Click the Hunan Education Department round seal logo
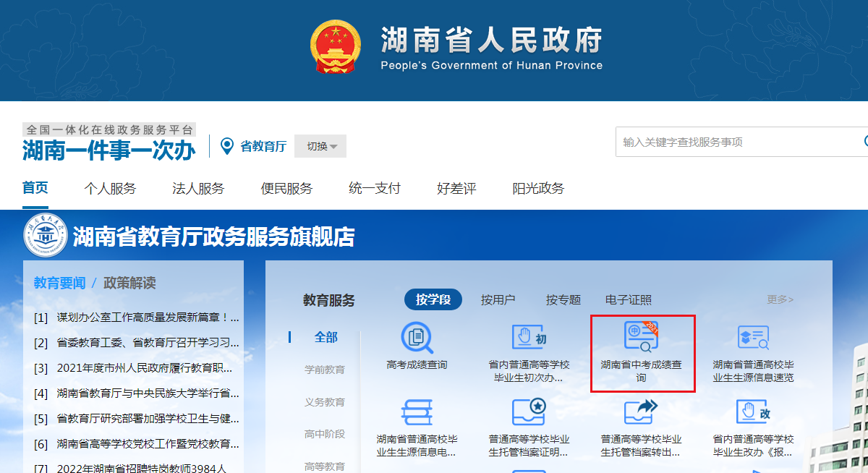Image resolution: width=868 pixels, height=473 pixels. point(45,236)
